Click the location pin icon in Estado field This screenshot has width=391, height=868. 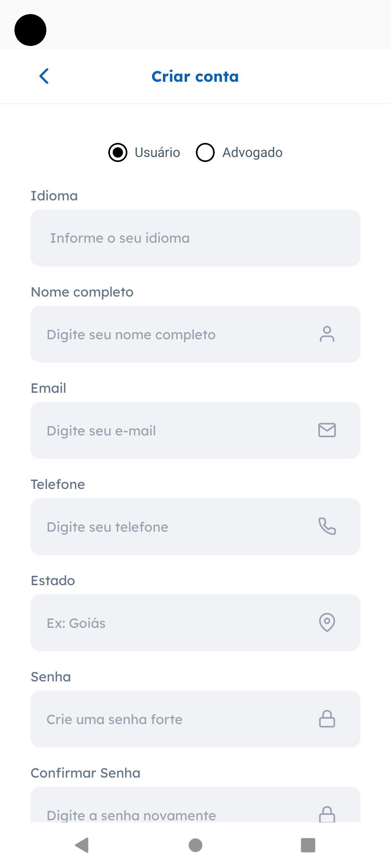coord(327,622)
